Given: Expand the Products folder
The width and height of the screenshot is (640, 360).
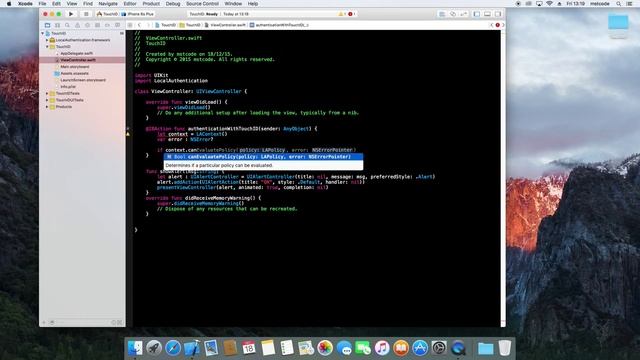Looking at the screenshot, I should tap(47, 107).
